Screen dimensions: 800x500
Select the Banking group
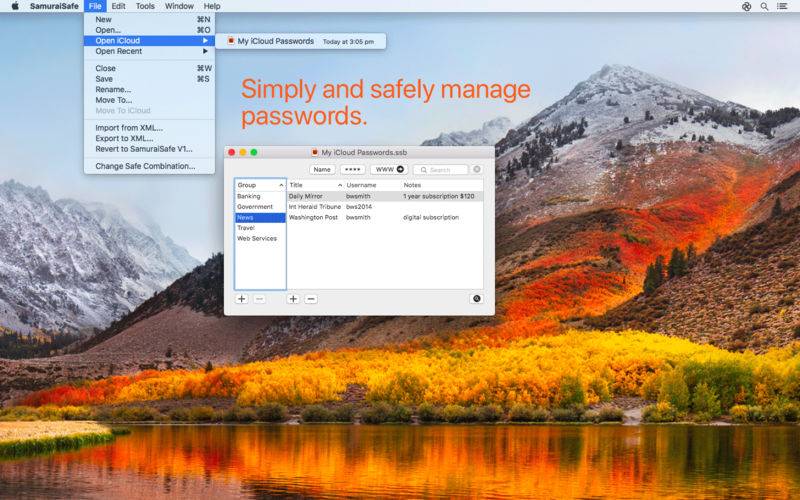click(x=260, y=196)
